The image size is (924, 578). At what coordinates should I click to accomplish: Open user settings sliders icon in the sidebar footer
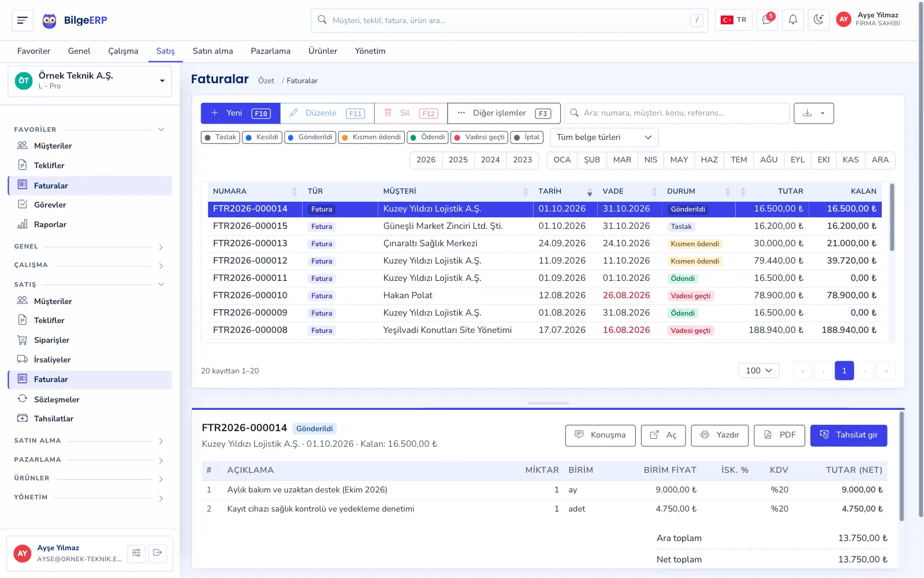click(x=136, y=553)
